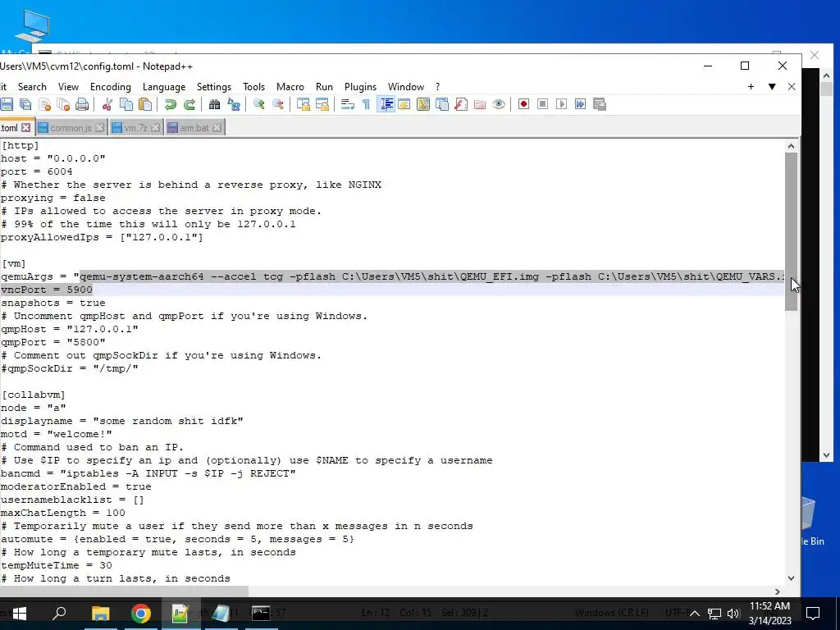The width and height of the screenshot is (840, 630).
Task: Click the Zoom In magnifier icon
Action: (x=258, y=104)
